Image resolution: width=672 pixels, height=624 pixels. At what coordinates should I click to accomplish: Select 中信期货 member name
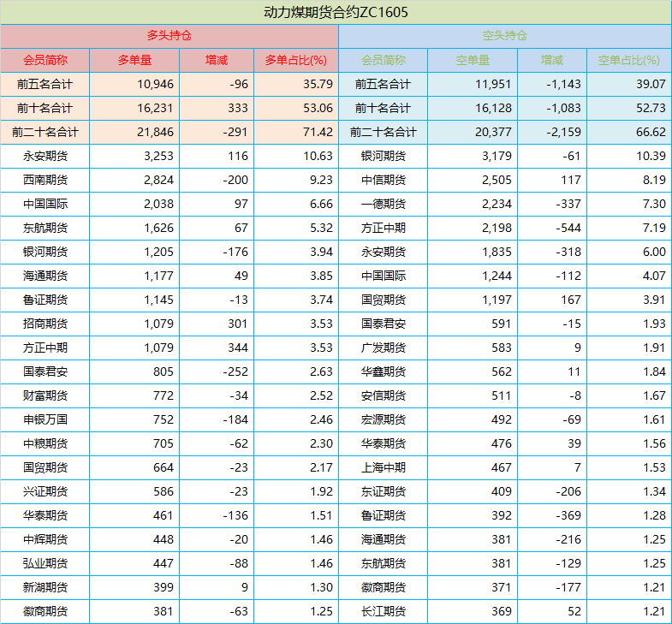pyautogui.click(x=384, y=180)
